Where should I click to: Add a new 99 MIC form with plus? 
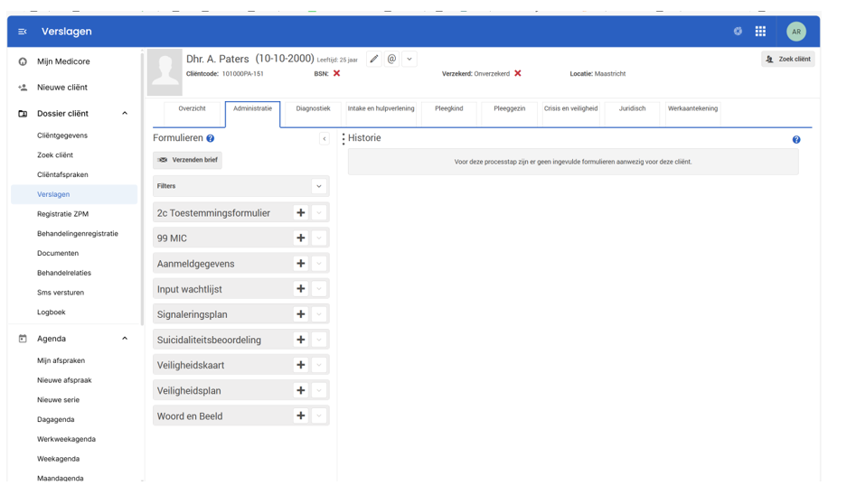pyautogui.click(x=300, y=238)
